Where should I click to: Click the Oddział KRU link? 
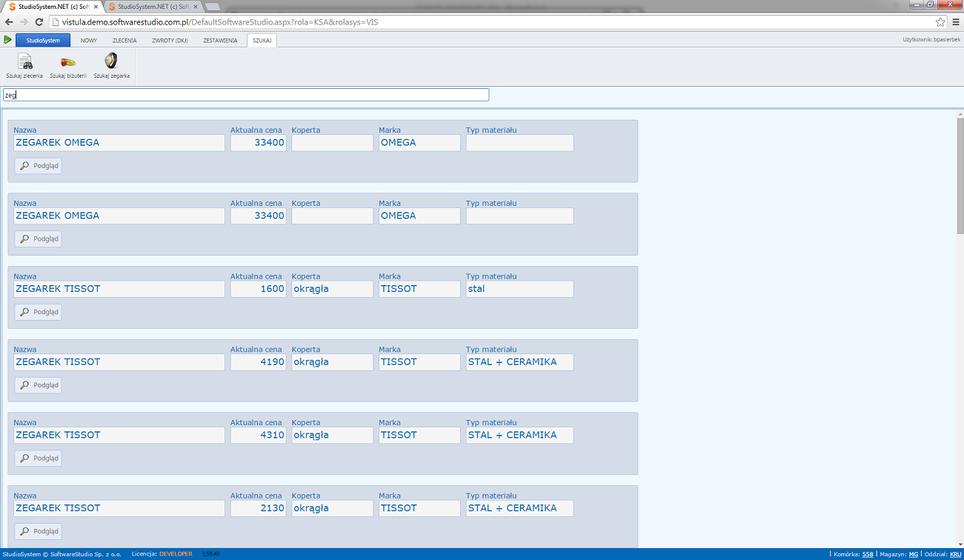click(x=956, y=554)
